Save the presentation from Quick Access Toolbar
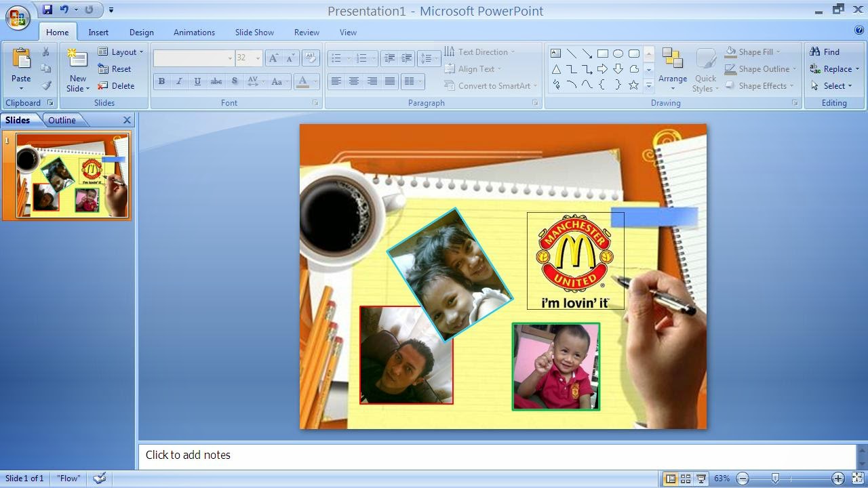Screen dimensions: 868x488 point(47,10)
